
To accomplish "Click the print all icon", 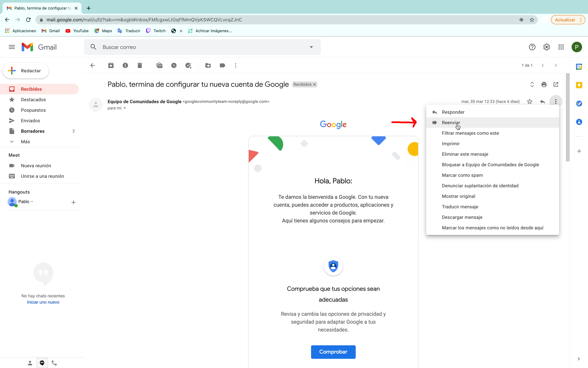I will click(544, 84).
